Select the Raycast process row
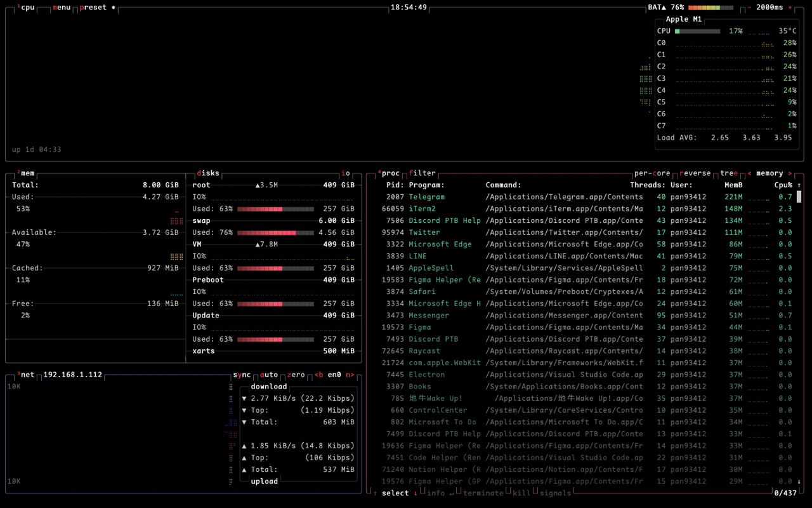The width and height of the screenshot is (812, 508). (587, 351)
